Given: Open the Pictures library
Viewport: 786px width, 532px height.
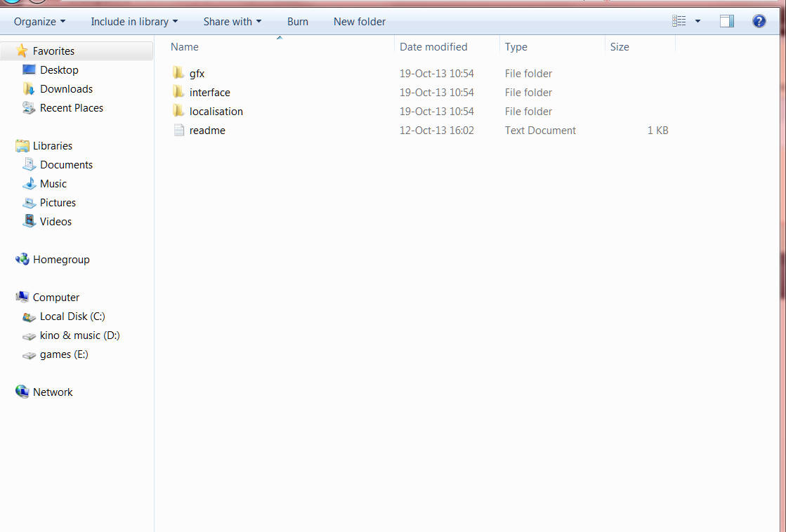Looking at the screenshot, I should click(58, 203).
